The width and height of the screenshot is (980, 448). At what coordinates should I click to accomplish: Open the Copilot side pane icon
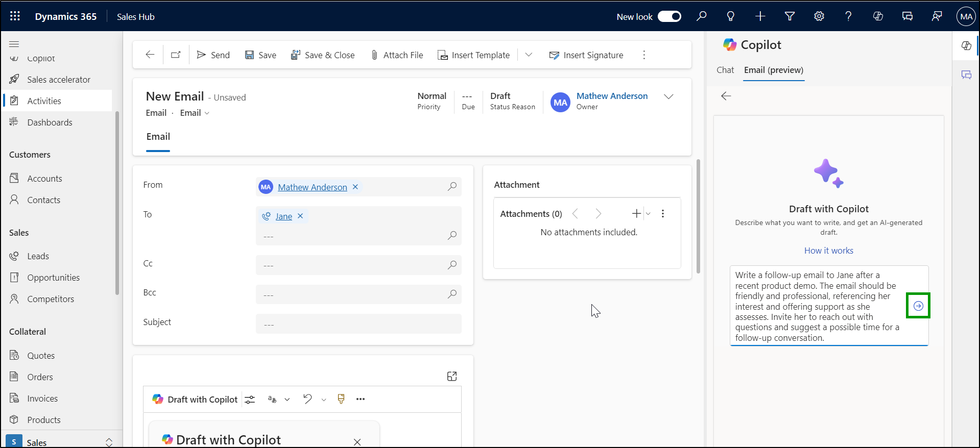click(966, 45)
